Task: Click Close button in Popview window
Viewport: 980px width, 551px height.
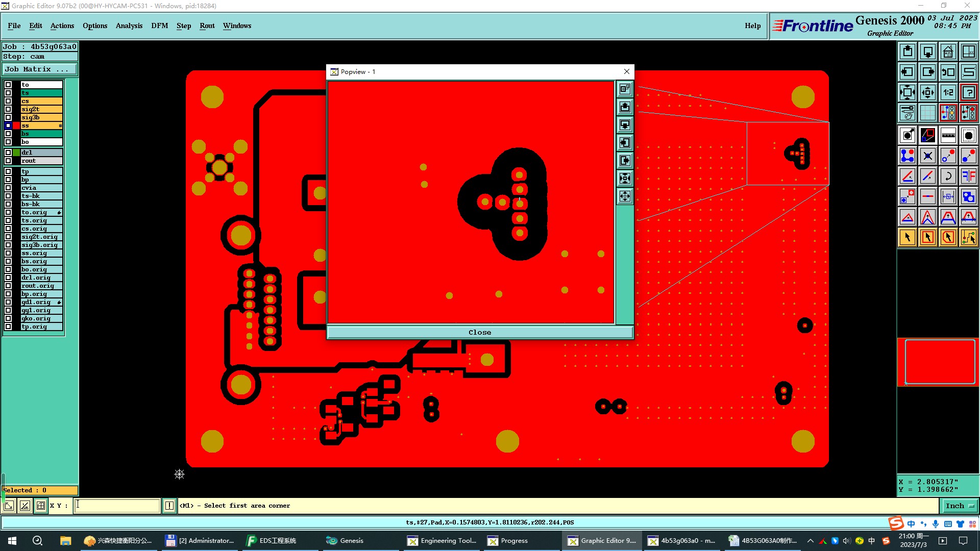Action: click(x=479, y=332)
